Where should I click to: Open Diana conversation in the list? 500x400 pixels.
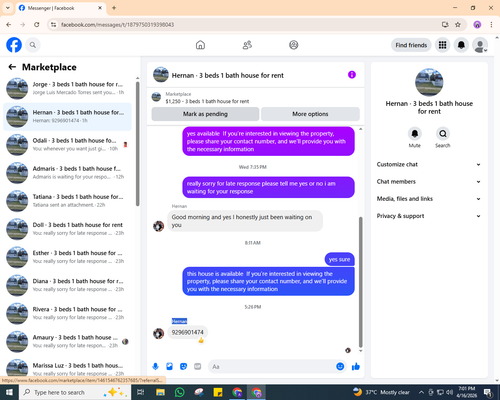point(67,285)
